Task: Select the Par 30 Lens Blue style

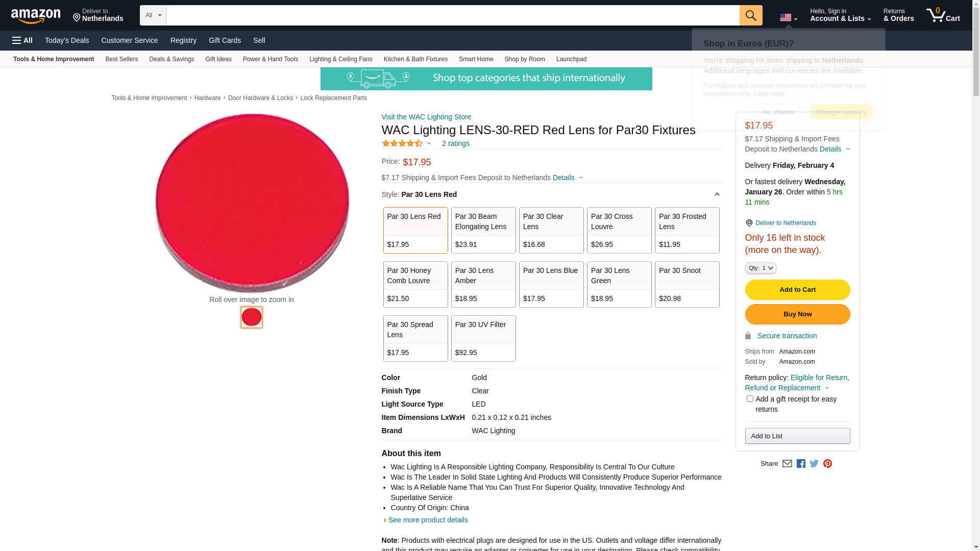Action: click(x=551, y=284)
